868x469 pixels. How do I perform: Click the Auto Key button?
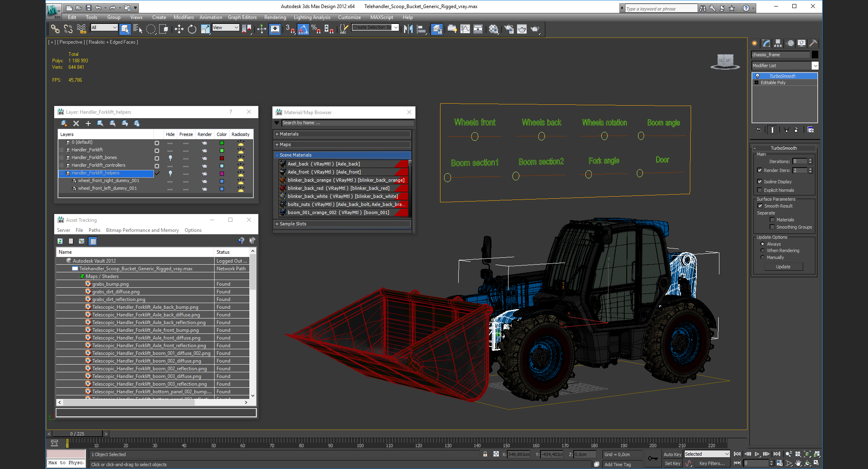[672, 454]
